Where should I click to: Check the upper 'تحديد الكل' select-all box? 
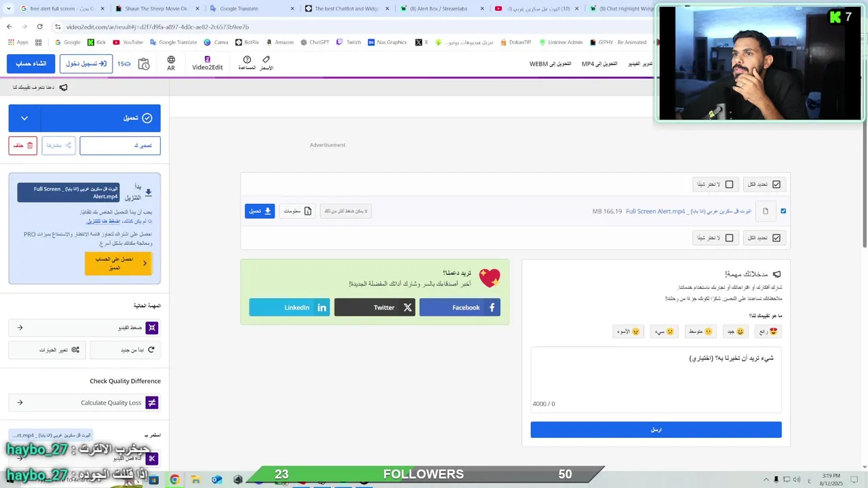[776, 184]
